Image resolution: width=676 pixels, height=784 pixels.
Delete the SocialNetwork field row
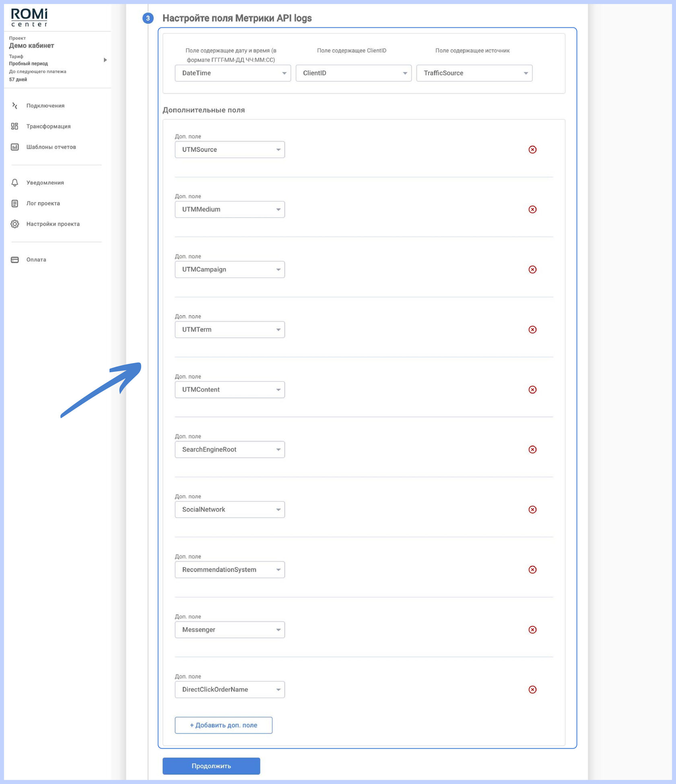click(x=532, y=510)
